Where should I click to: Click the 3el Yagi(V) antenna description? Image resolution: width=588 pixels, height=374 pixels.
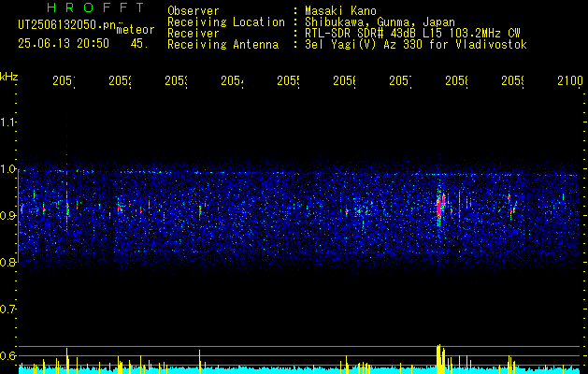tap(416, 45)
